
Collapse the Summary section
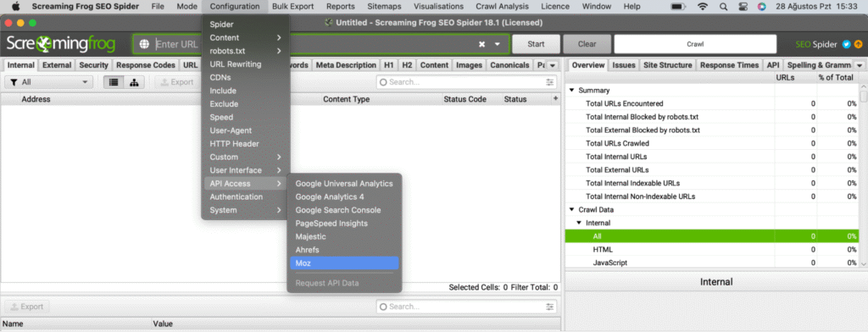pos(572,90)
